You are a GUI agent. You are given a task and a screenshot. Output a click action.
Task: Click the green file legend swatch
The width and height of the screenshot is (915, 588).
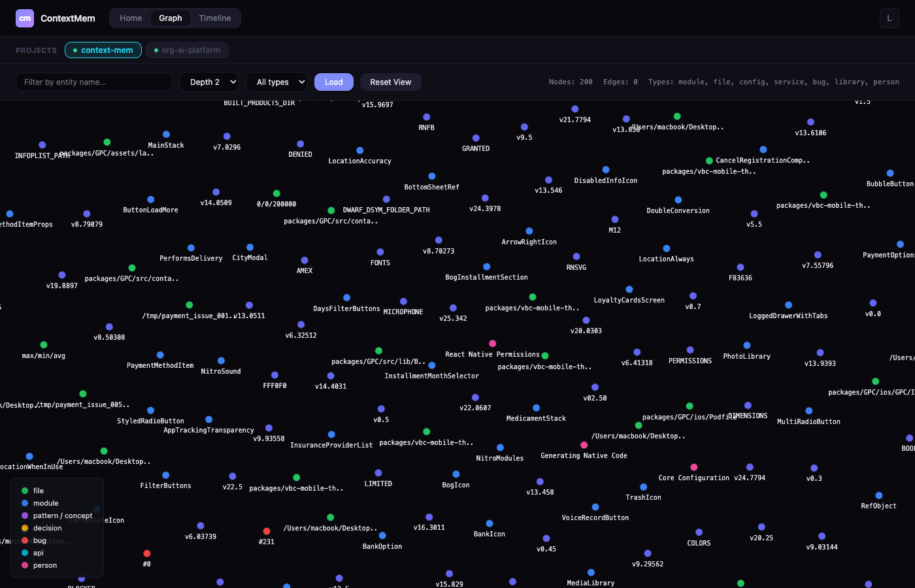pos(25,491)
